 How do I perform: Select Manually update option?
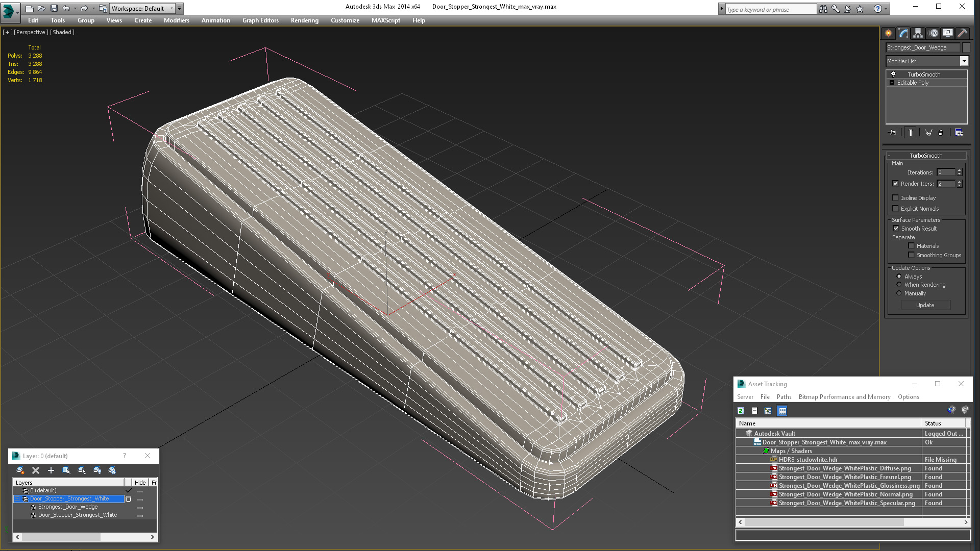[x=899, y=293]
